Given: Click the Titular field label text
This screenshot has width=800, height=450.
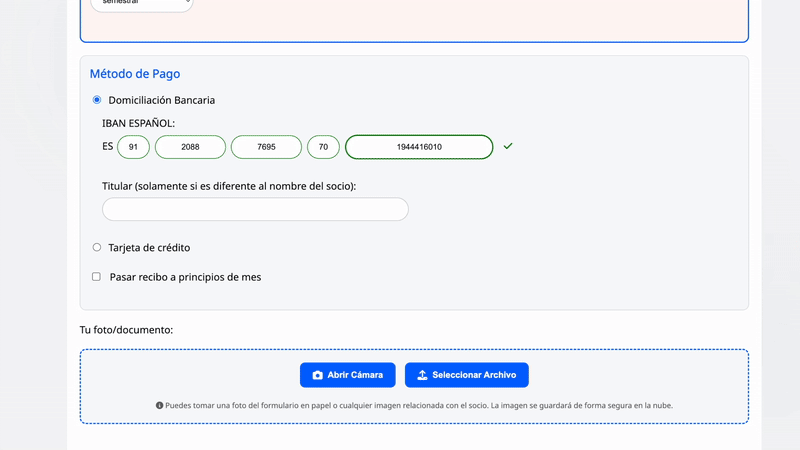Looking at the screenshot, I should (x=229, y=186).
